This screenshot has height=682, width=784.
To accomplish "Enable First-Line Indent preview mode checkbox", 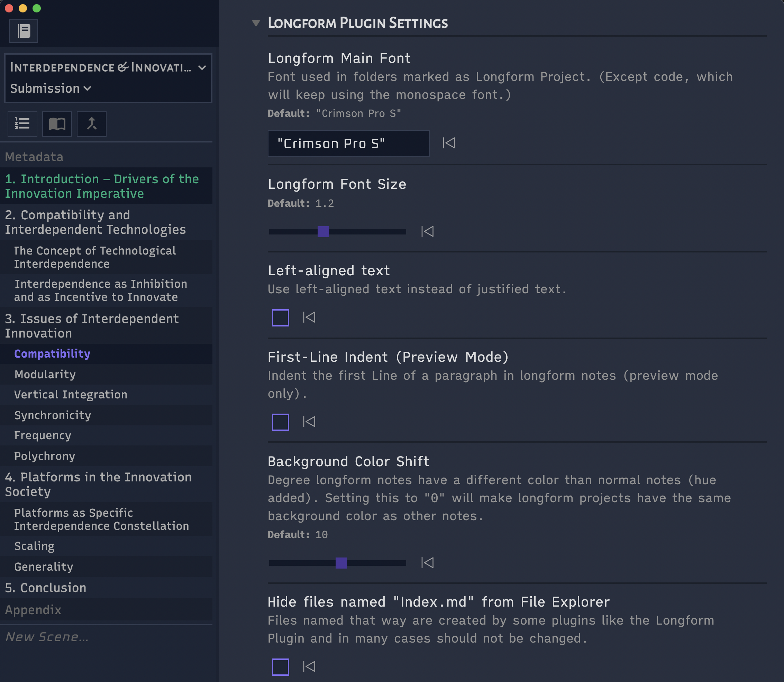I will [280, 422].
